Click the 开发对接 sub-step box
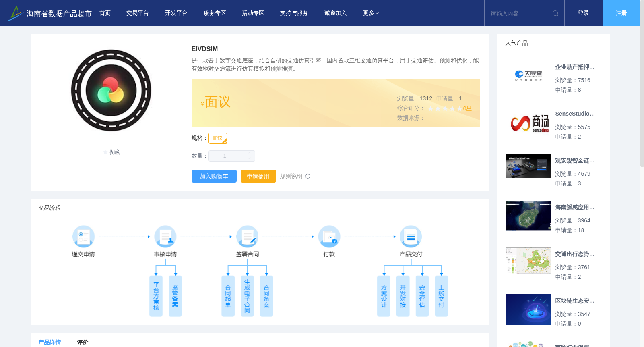Screen dimensions: 644x347 [403, 296]
